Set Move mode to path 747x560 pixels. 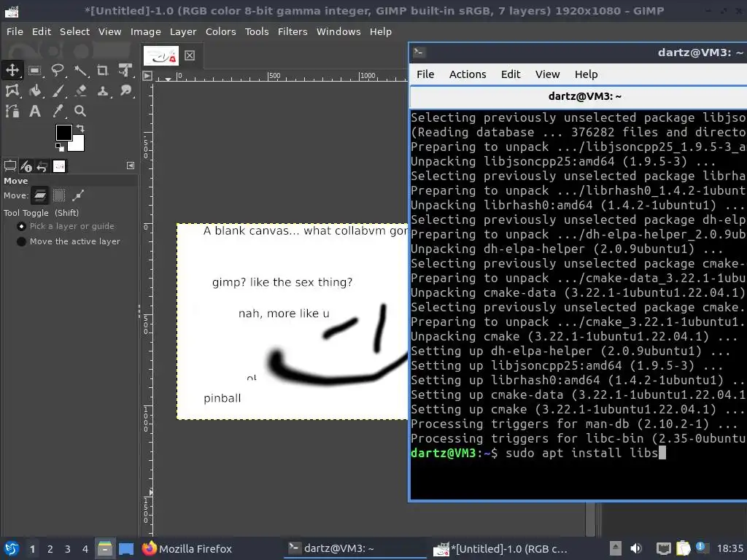point(78,195)
